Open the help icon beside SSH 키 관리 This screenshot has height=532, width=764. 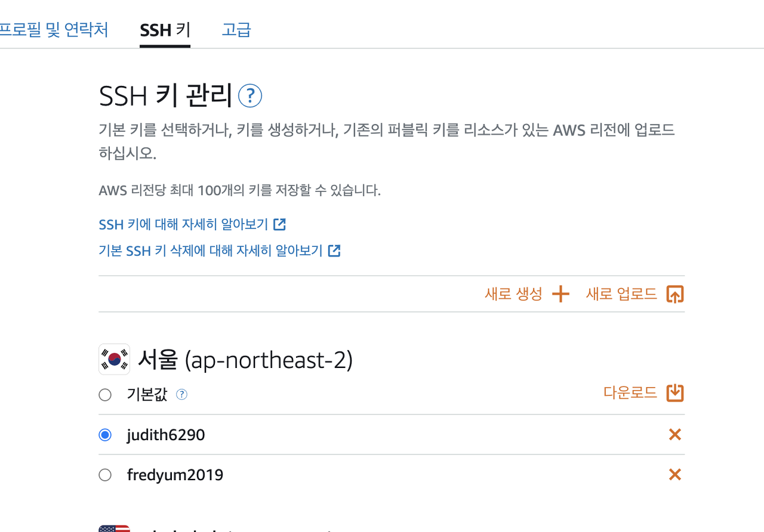(250, 96)
